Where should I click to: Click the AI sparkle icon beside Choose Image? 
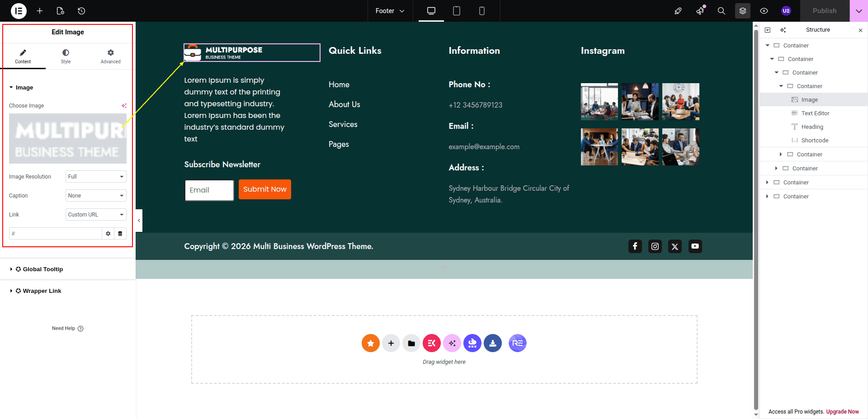(124, 106)
